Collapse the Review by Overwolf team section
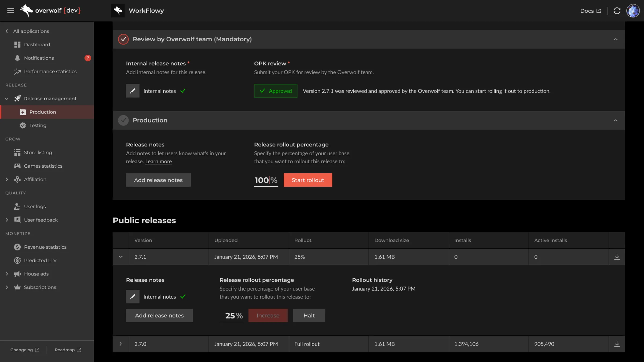This screenshot has height=362, width=644. [x=616, y=39]
